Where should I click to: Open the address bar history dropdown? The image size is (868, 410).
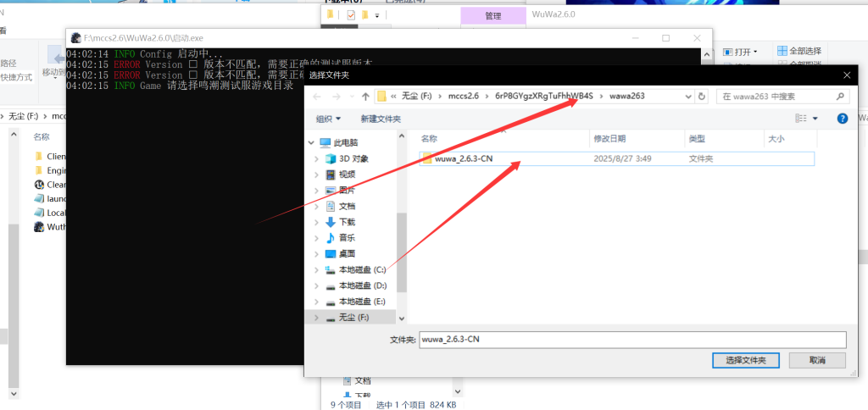point(688,97)
